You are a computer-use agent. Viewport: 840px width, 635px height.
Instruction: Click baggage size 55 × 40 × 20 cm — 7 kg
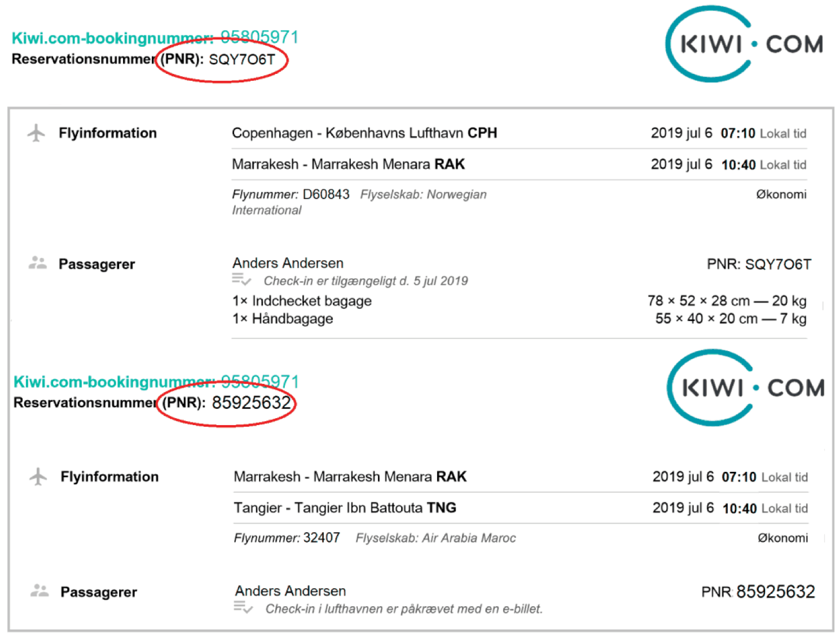click(x=731, y=319)
